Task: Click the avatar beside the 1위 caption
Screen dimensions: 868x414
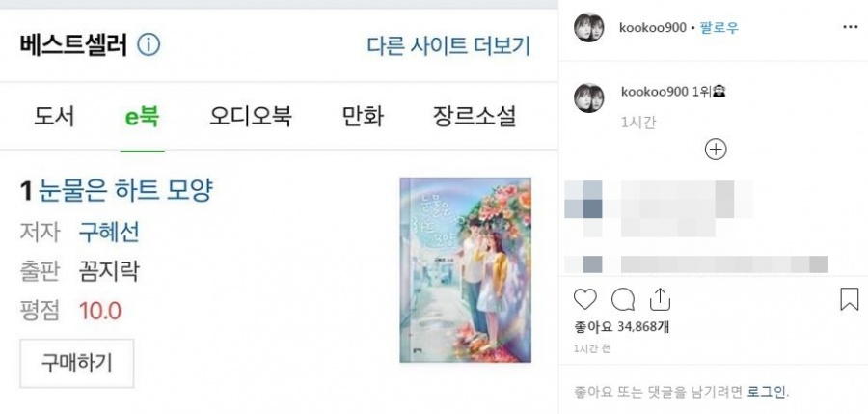Action: click(x=588, y=98)
